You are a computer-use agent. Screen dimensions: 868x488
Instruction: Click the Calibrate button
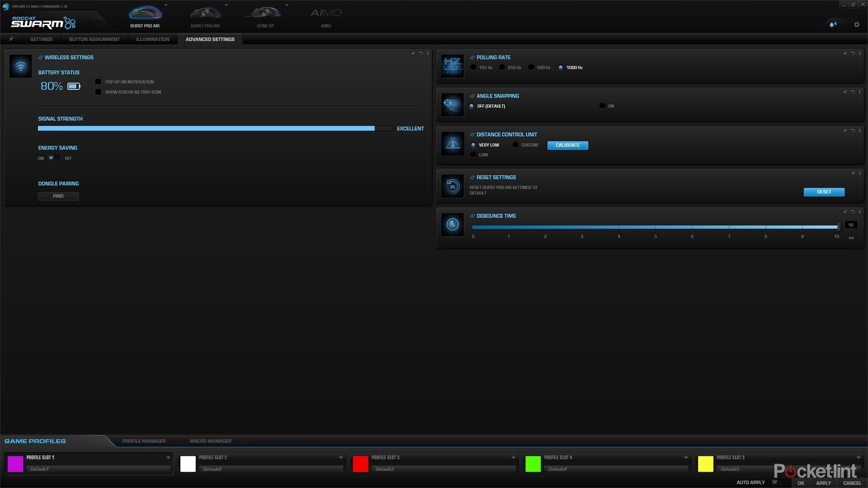(x=567, y=145)
